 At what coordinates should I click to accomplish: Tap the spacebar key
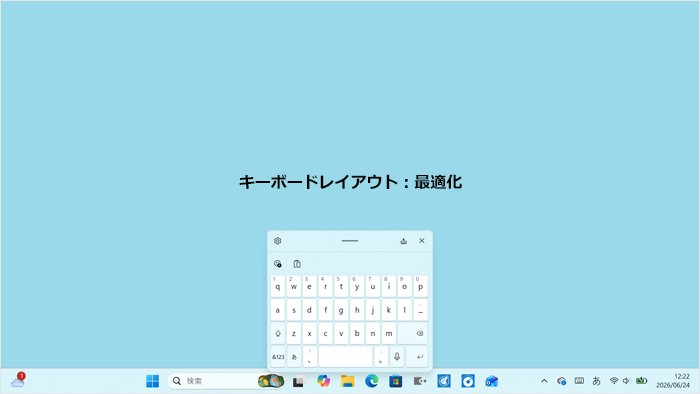click(345, 357)
